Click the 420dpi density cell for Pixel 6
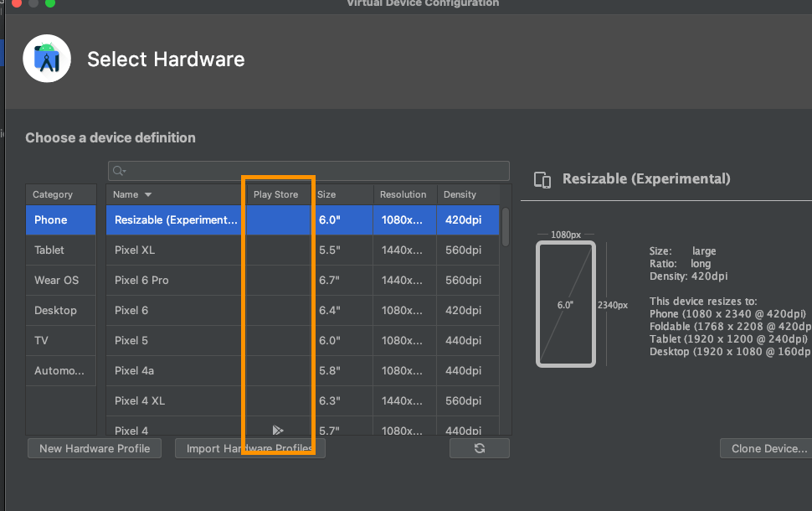Image resolution: width=812 pixels, height=511 pixels. tap(468, 310)
